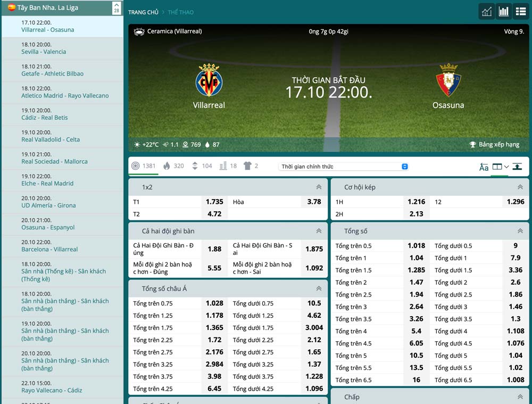The image size is (532, 404).
Task: Collapse the Tổng số châu Á section
Action: coord(319,288)
